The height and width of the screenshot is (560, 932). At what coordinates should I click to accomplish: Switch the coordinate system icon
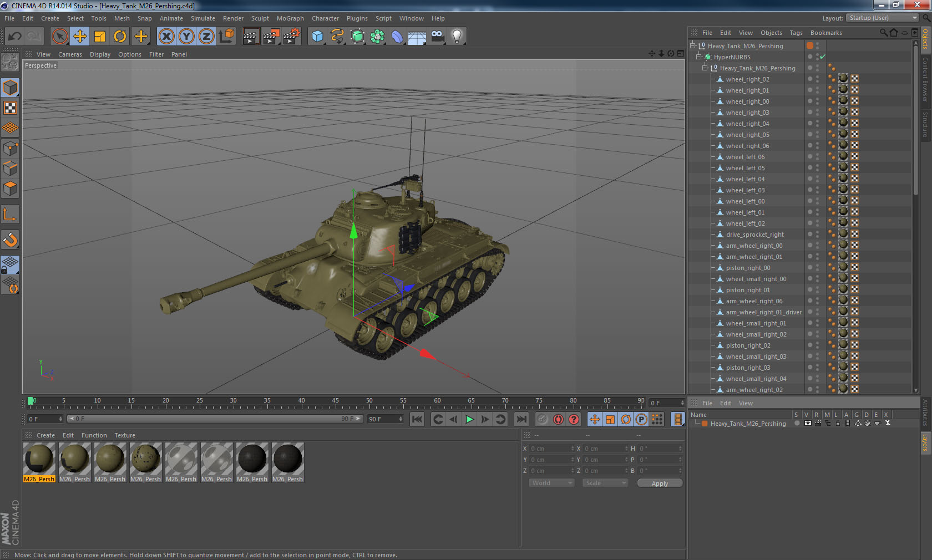pyautogui.click(x=226, y=37)
